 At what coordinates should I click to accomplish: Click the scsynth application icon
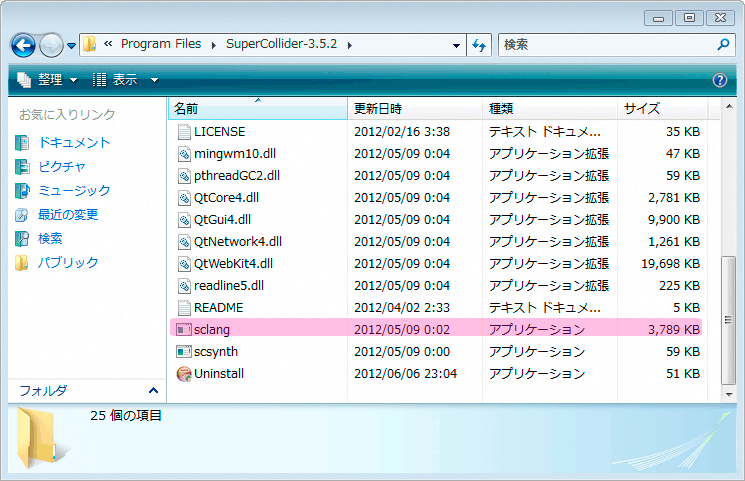point(183,351)
